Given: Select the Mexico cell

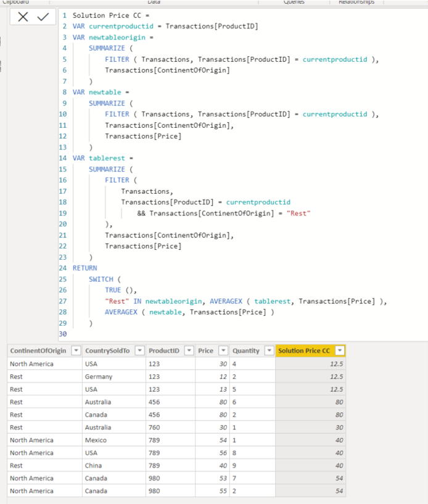Looking at the screenshot, I should pos(114,440).
